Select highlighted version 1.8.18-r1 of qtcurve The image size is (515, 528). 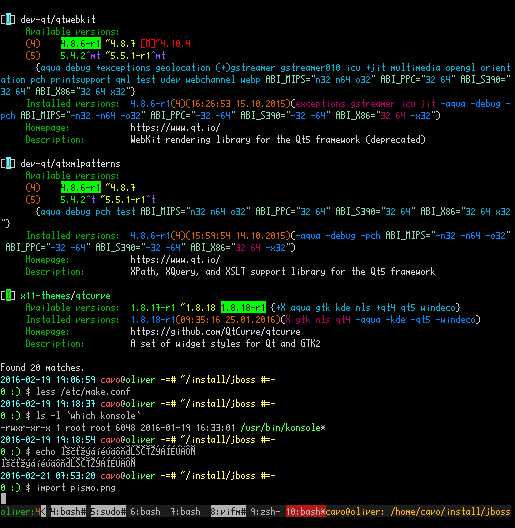tap(243, 308)
